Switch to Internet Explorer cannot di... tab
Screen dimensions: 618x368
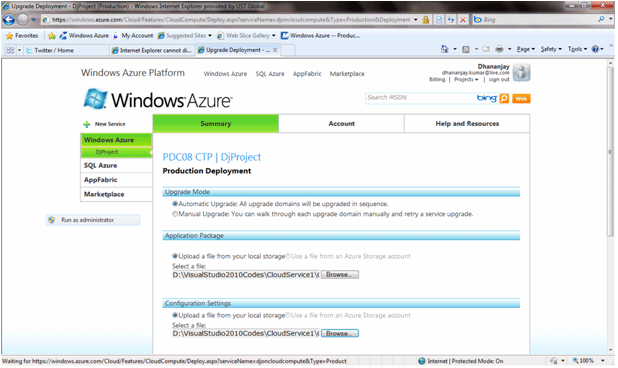(152, 50)
